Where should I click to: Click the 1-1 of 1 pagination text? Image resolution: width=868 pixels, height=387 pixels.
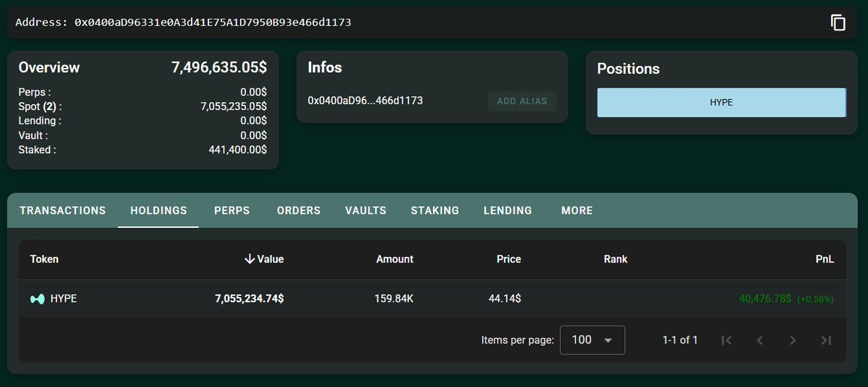point(680,340)
